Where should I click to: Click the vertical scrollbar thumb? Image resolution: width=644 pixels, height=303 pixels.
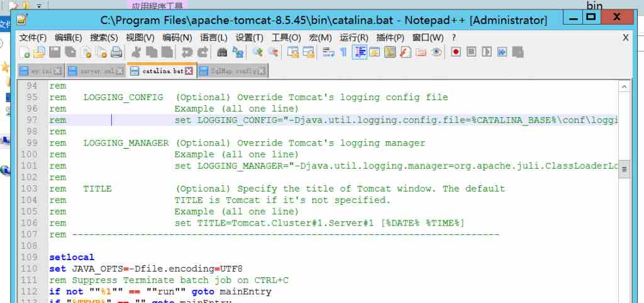point(624,169)
